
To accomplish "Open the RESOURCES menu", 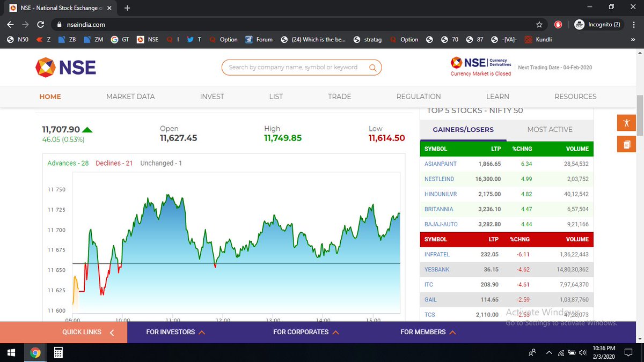I will 575,97.
